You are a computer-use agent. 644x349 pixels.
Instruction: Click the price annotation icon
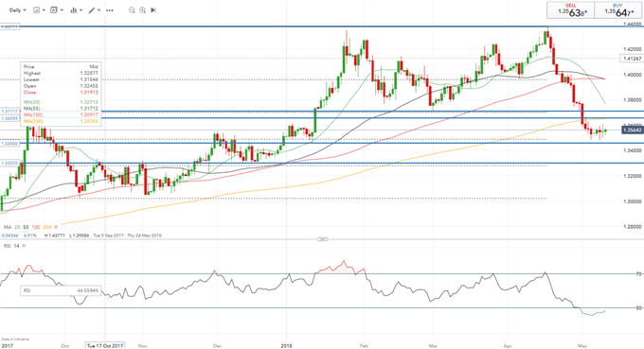click(54, 10)
